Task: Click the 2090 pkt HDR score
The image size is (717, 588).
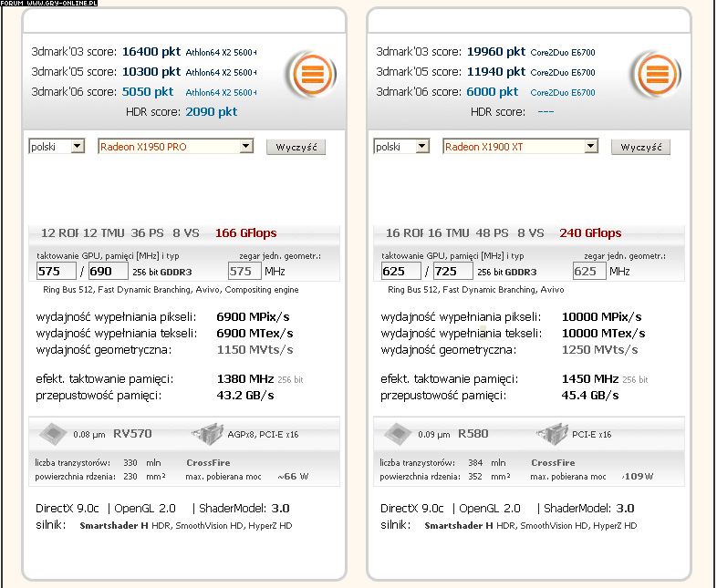Action: (212, 112)
